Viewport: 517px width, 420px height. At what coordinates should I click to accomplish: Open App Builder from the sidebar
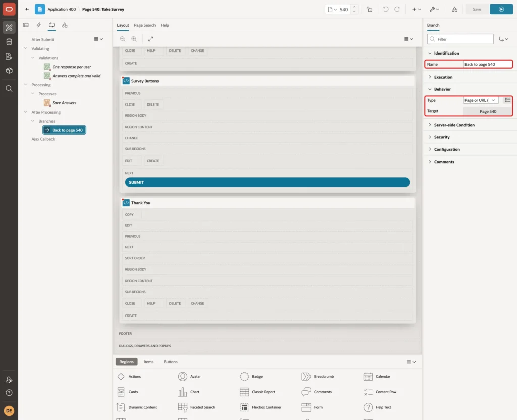[9, 28]
